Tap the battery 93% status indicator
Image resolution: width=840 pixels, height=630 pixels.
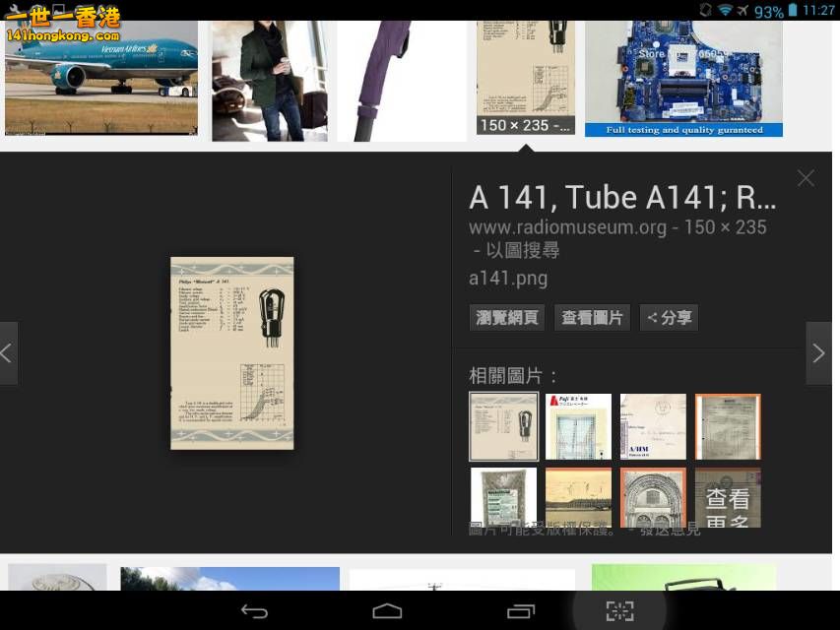[776, 11]
